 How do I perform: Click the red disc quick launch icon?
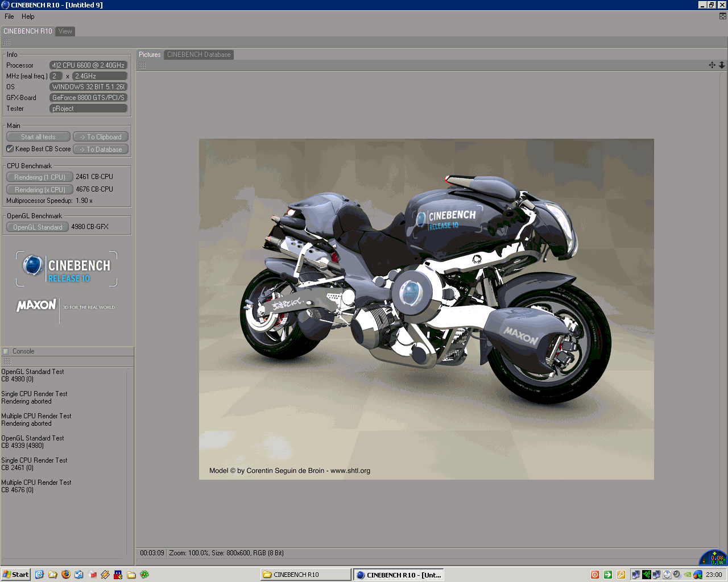92,575
